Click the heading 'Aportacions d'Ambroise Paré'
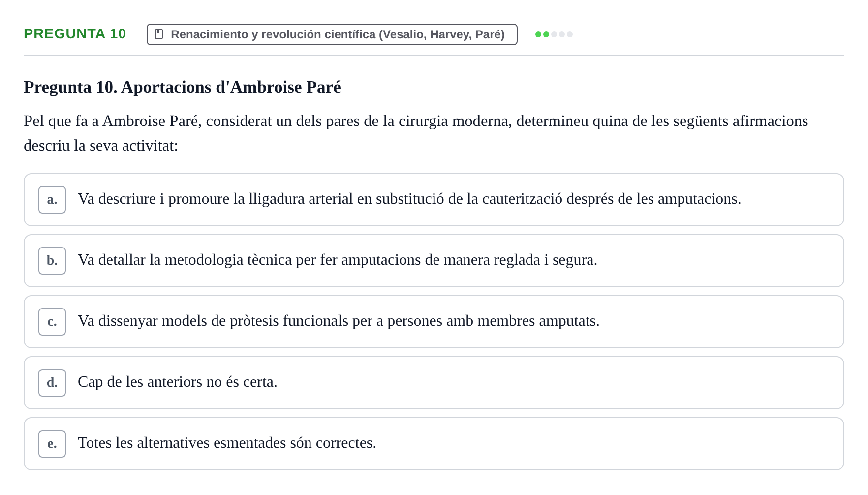 (x=182, y=87)
